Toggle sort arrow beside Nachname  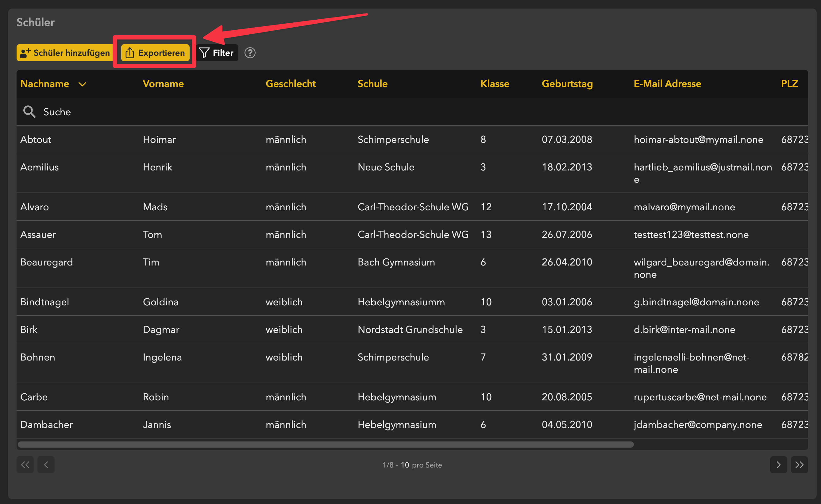(x=82, y=84)
